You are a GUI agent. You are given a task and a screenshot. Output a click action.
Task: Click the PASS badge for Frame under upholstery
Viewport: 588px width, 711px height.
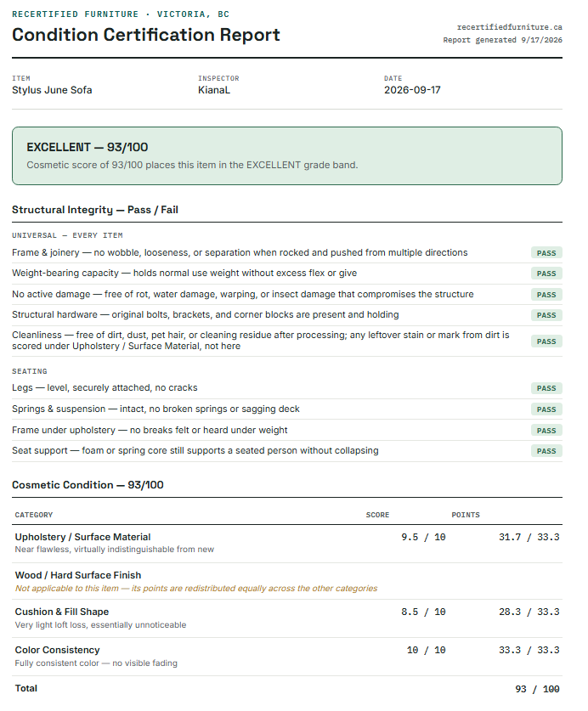click(546, 431)
